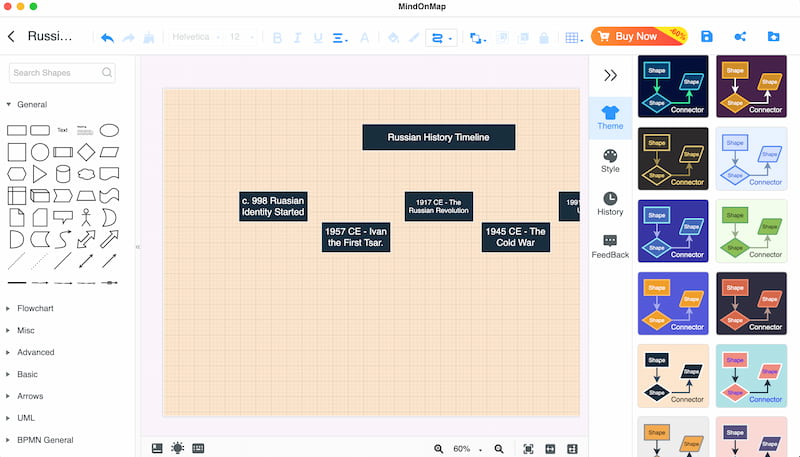Click the Buy Now button
This screenshot has width=800, height=457.
coord(639,36)
